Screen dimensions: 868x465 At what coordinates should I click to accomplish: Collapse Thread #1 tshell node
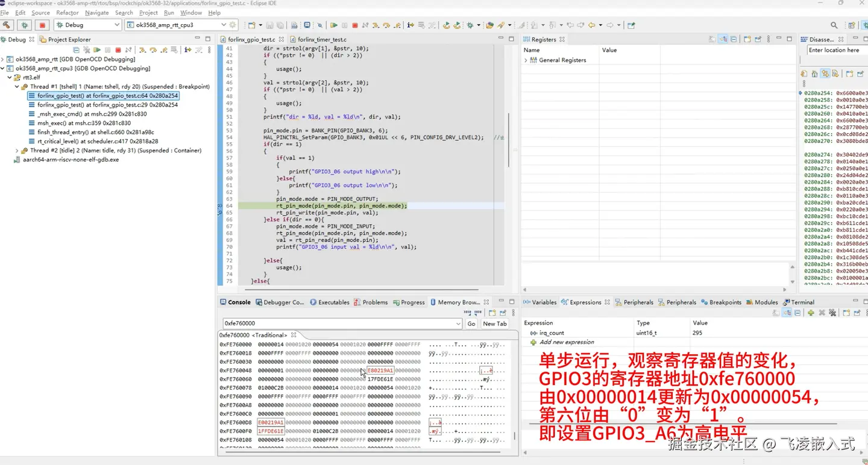point(17,87)
